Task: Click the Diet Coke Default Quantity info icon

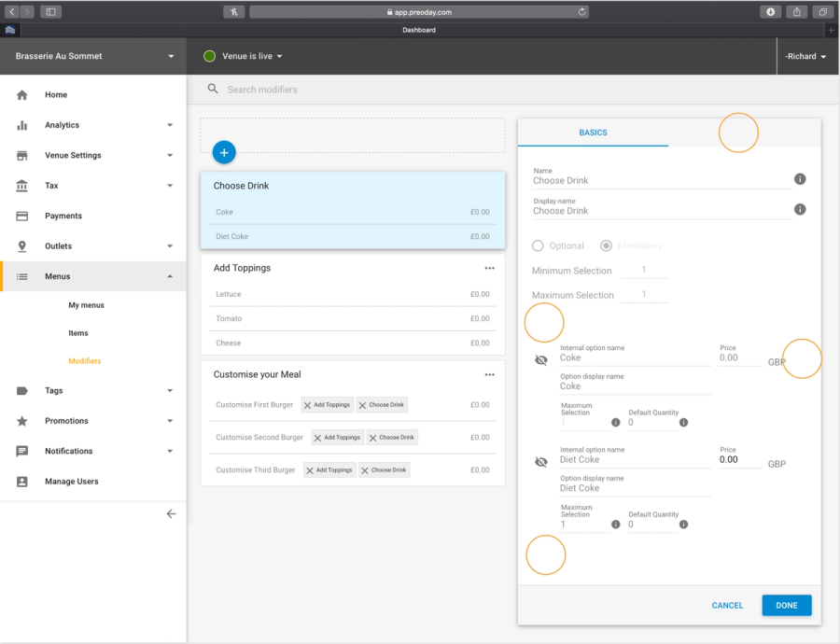Action: [683, 525]
